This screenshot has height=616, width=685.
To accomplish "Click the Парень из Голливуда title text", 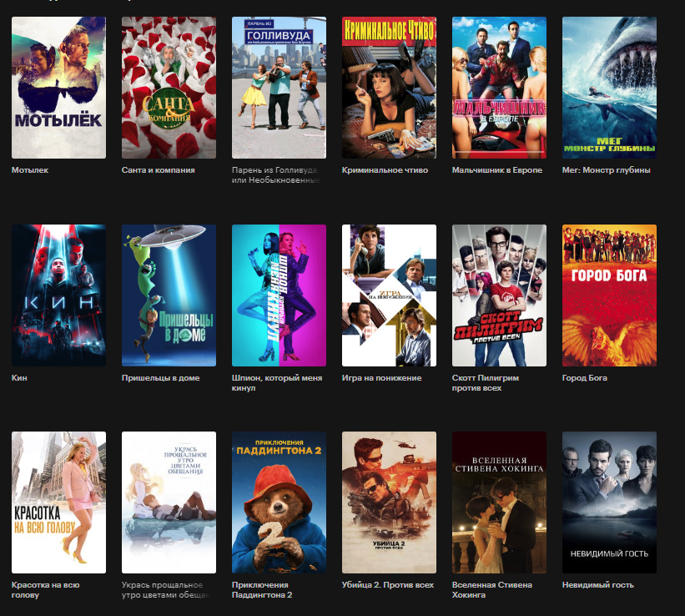I will [x=276, y=175].
